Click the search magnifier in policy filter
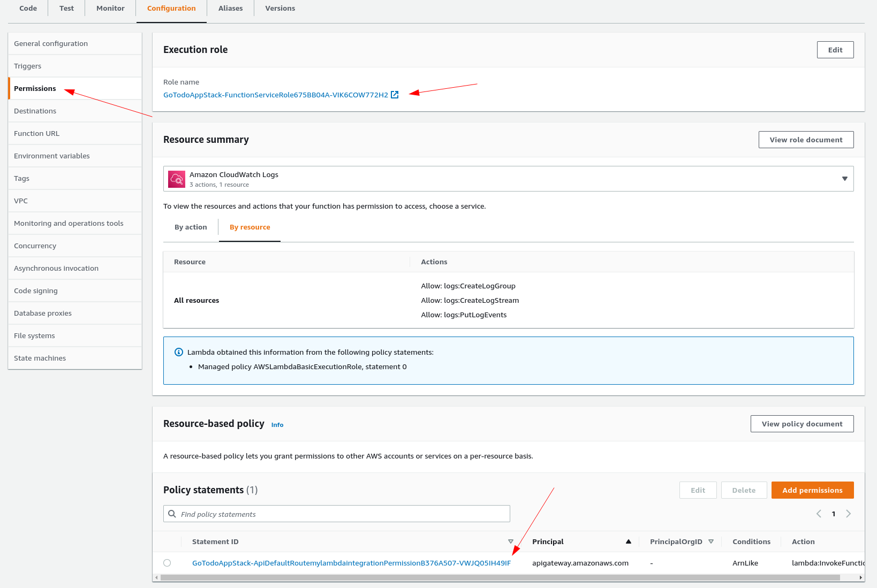Viewport: 877px width, 588px height. [172, 514]
